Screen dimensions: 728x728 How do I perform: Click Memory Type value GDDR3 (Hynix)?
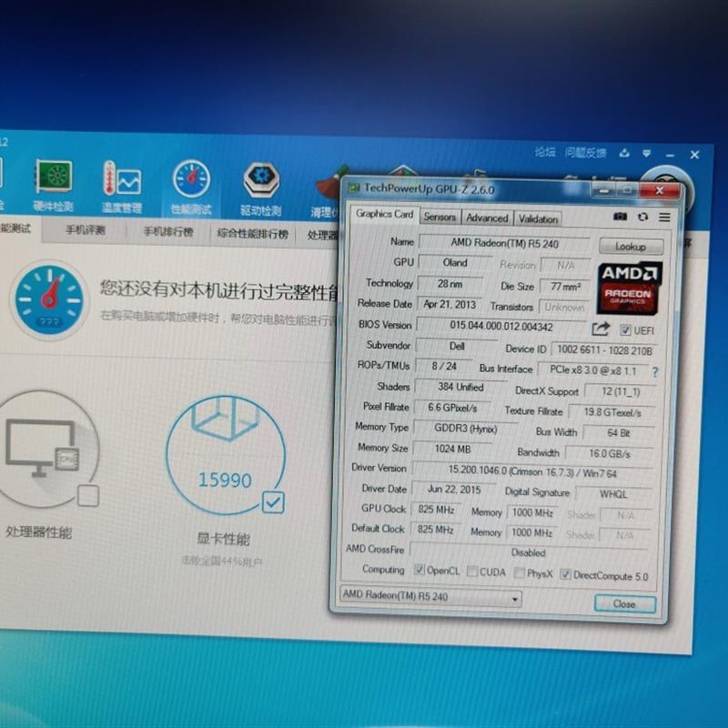point(465,429)
